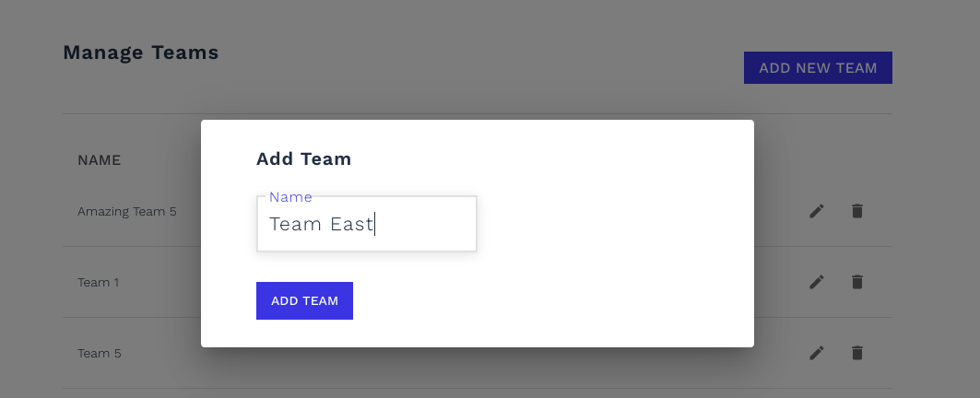Open editing for Team 1 via pencil

pyautogui.click(x=816, y=283)
